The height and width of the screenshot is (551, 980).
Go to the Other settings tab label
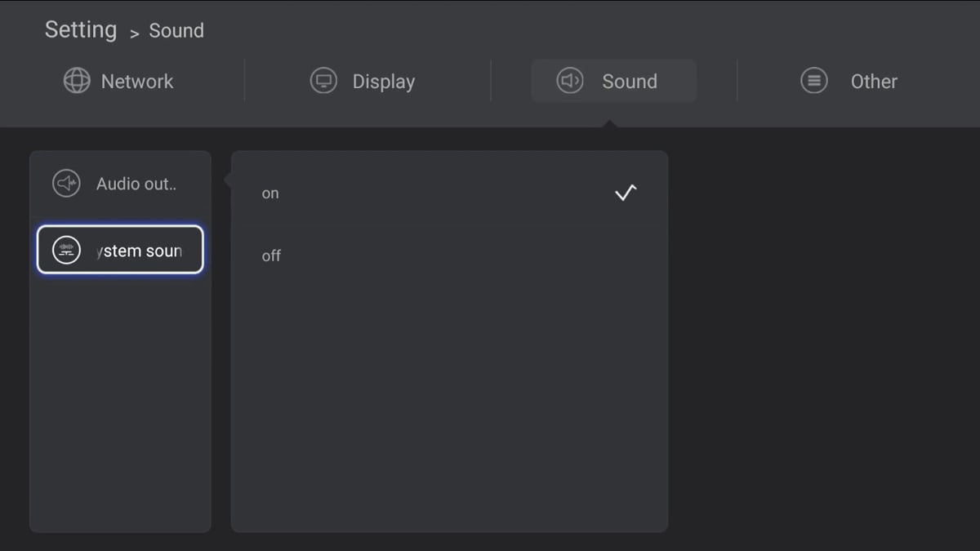point(874,82)
